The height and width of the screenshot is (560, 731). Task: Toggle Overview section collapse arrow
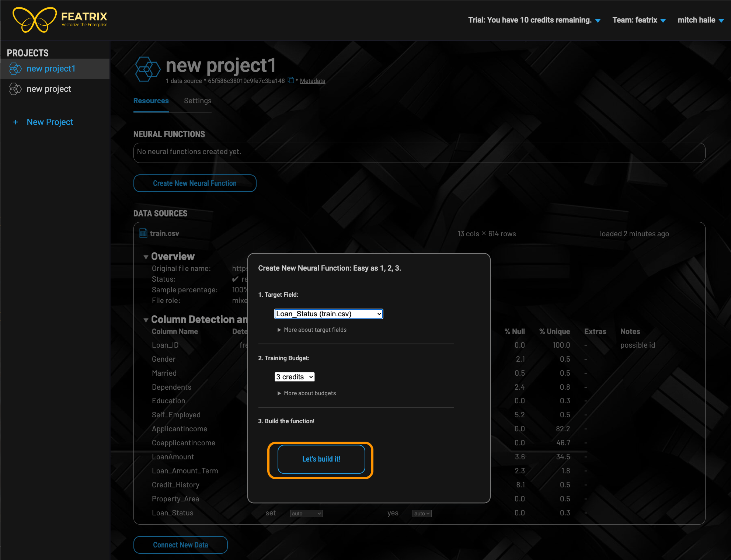(146, 257)
